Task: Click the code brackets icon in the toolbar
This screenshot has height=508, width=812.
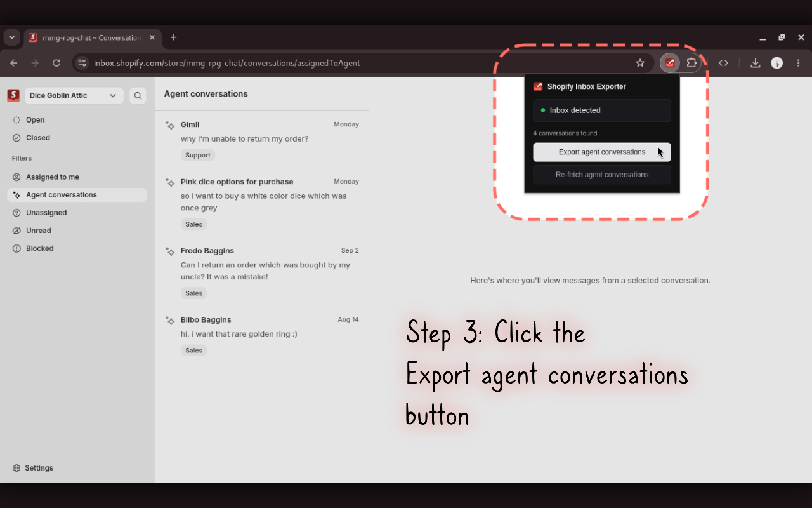Action: coord(723,63)
